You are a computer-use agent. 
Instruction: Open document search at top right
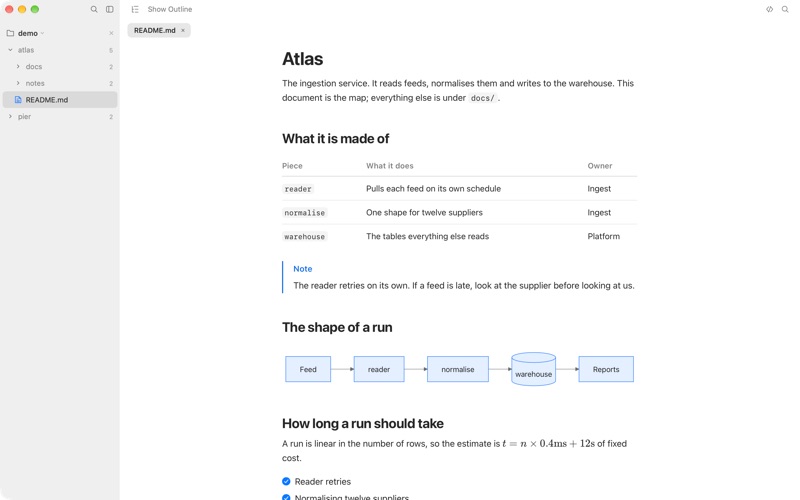(x=785, y=9)
